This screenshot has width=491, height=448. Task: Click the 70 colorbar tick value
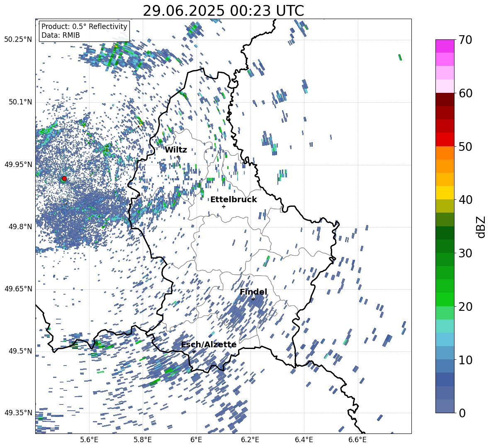465,40
